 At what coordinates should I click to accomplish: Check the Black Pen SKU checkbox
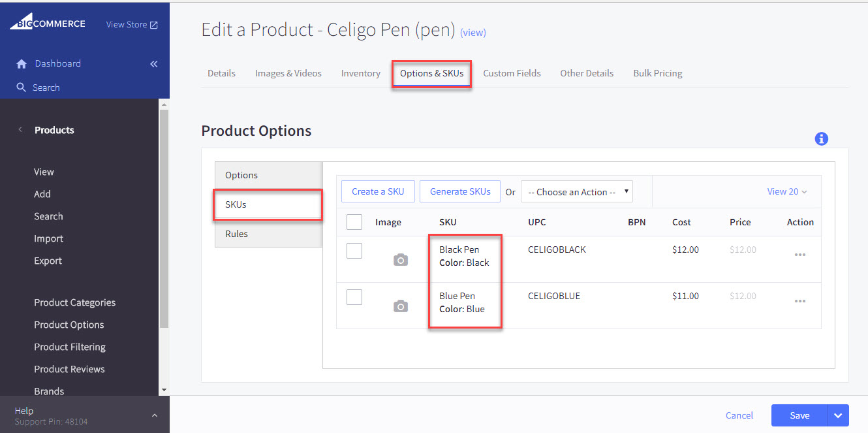pyautogui.click(x=354, y=250)
